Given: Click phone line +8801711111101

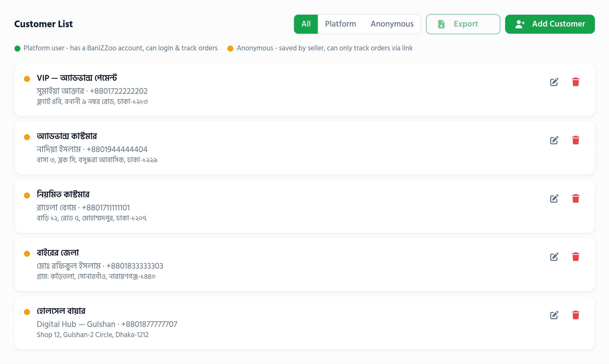Looking at the screenshot, I should pos(83,208).
